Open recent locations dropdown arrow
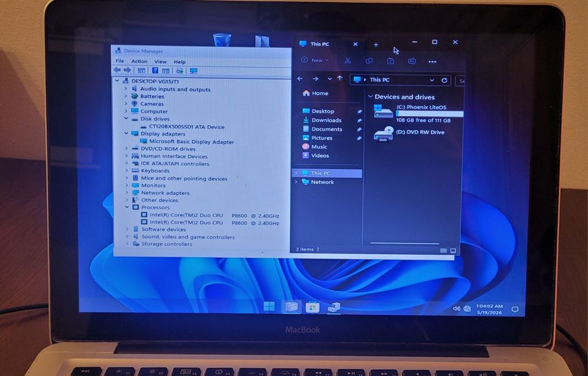 point(330,79)
